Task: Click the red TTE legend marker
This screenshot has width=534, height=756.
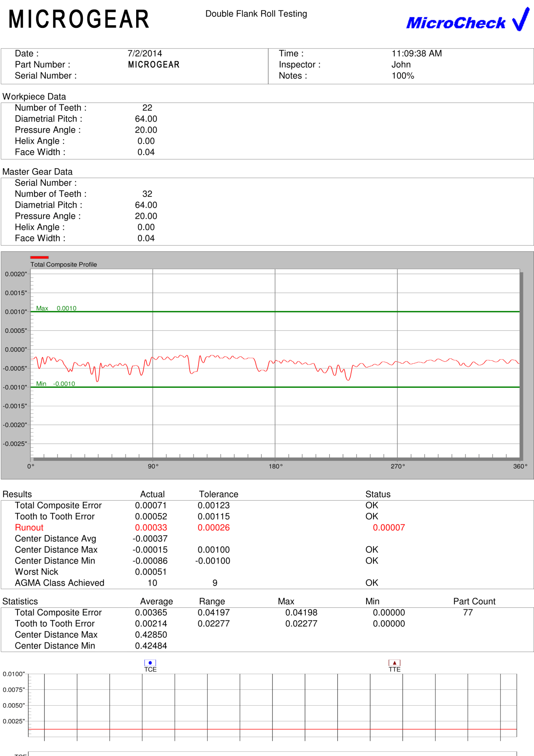Action: [394, 663]
